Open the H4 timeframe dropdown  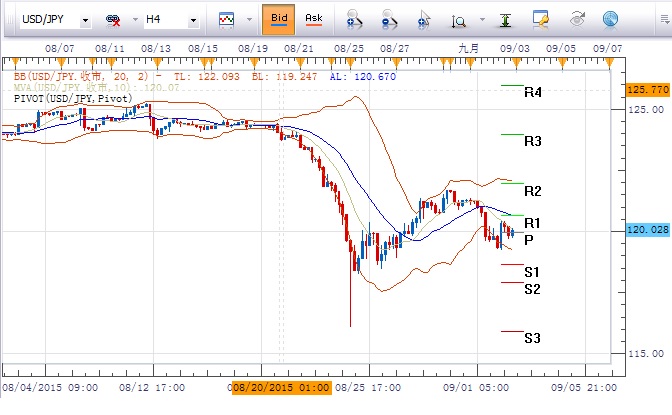click(x=193, y=20)
